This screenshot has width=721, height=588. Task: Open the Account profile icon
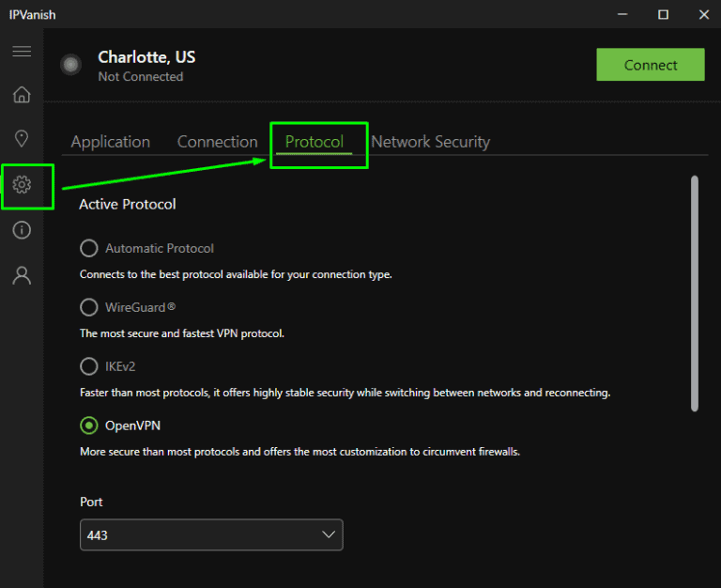point(22,275)
